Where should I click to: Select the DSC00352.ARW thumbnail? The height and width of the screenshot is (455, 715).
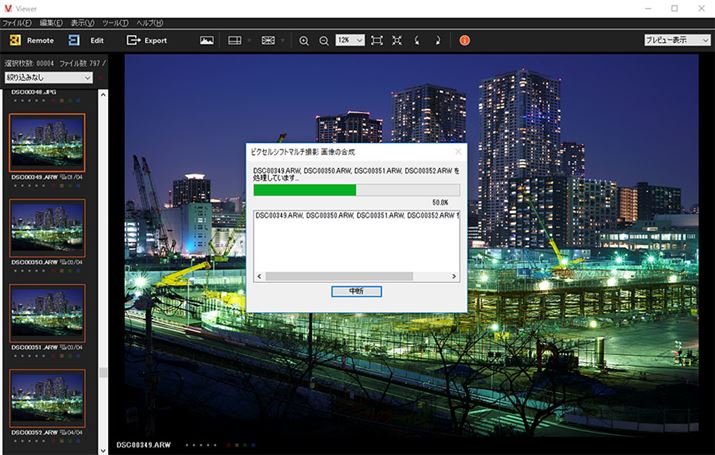pyautogui.click(x=47, y=398)
